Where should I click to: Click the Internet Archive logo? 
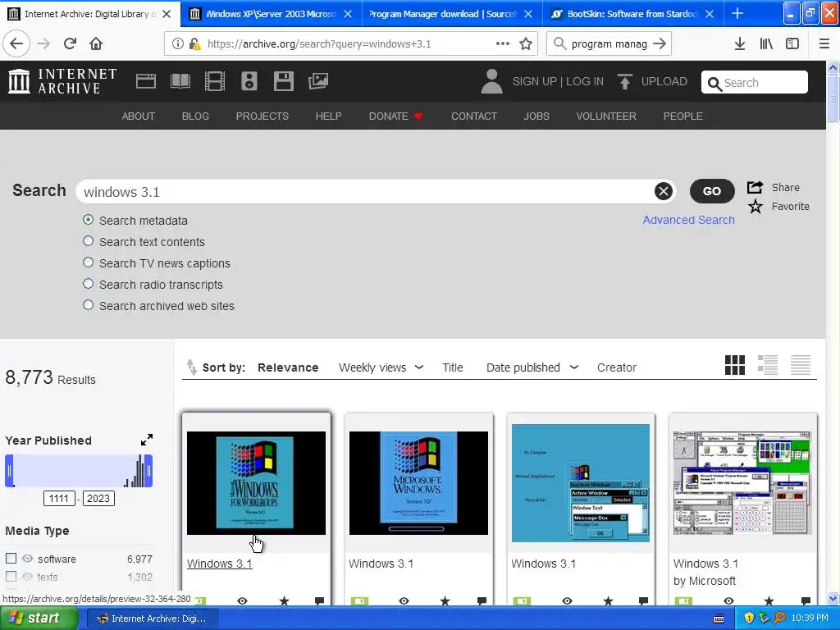click(x=62, y=81)
